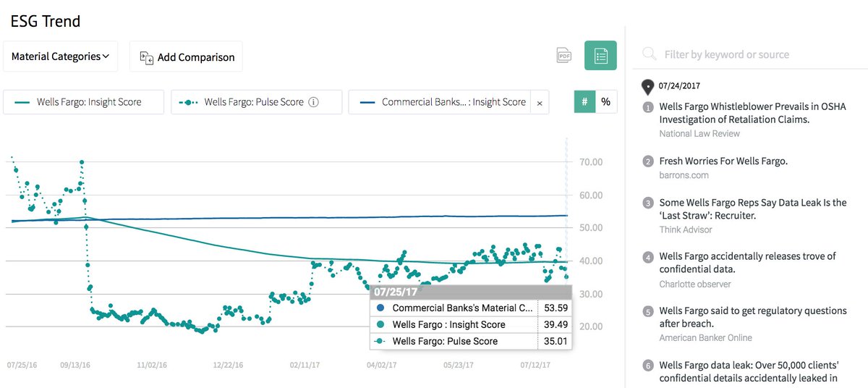Toggle the Wells Fargo: Pulse Score legend
Viewport: 868px width, 388px height.
click(257, 102)
